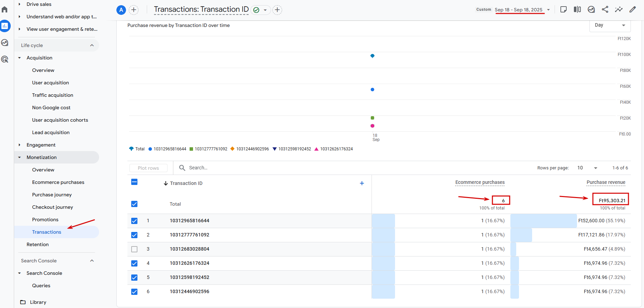Image resolution: width=644 pixels, height=308 pixels.
Task: Click the Total legend marker in chart
Action: (131, 149)
